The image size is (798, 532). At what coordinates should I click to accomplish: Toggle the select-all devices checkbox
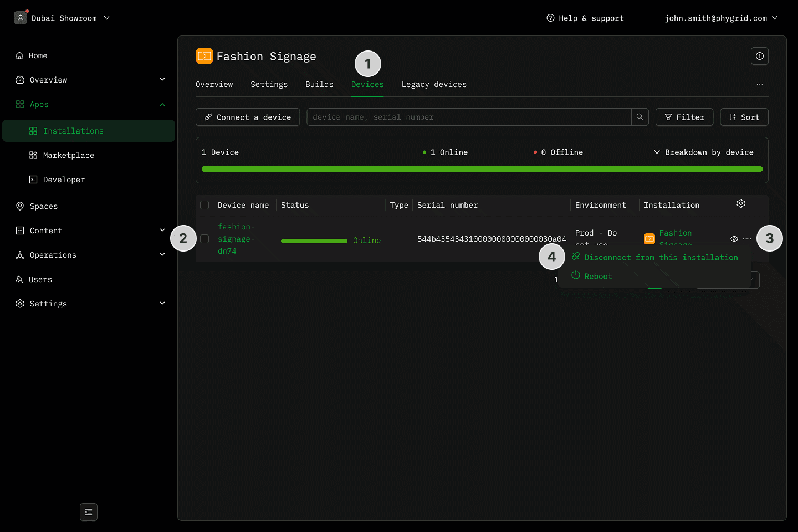click(204, 205)
